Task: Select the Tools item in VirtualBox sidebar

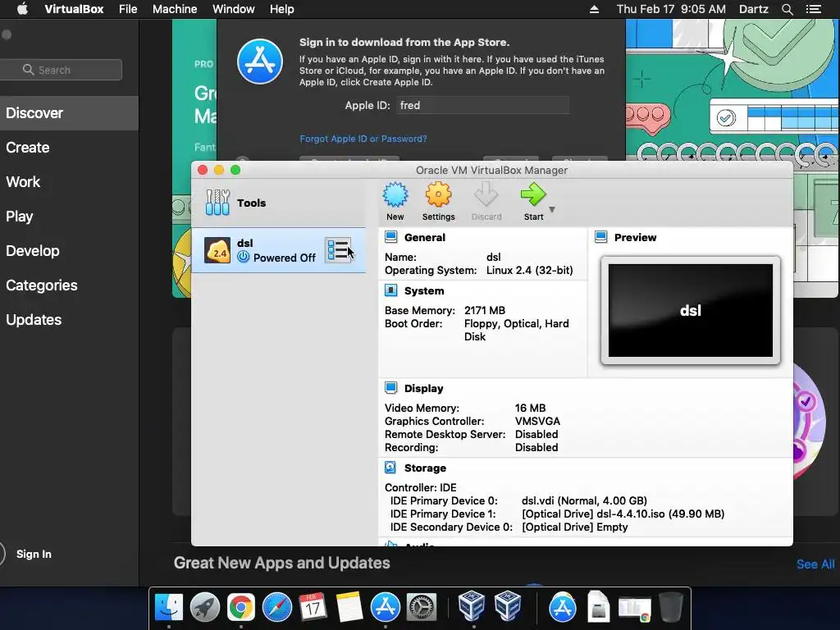Action: [279, 203]
